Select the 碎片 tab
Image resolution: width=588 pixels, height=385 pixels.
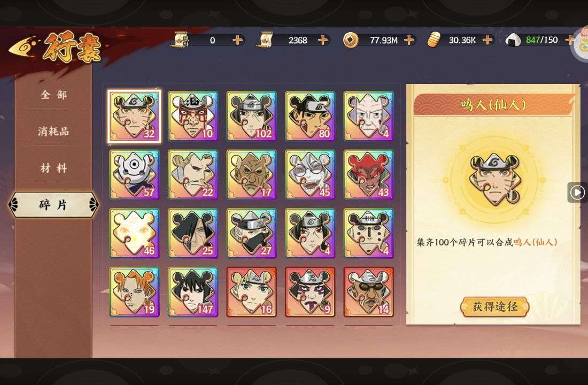click(x=53, y=204)
